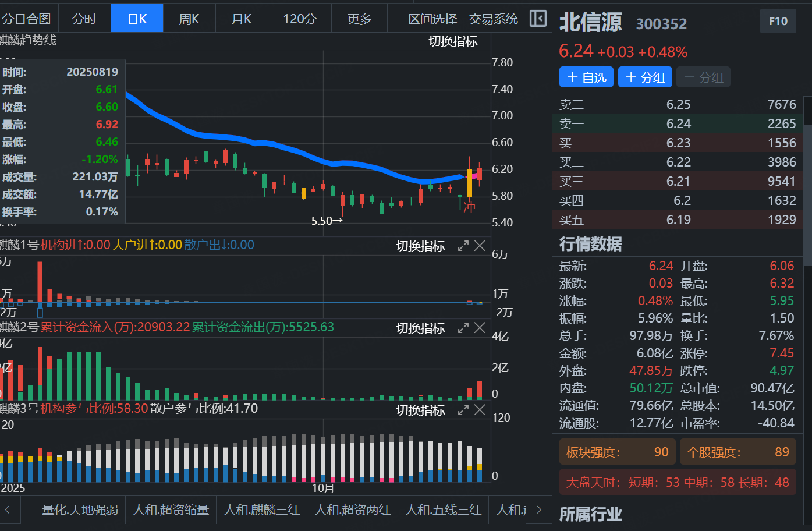Switch to the 周K weekly chart tab
This screenshot has height=531, width=812.
pyautogui.click(x=189, y=19)
